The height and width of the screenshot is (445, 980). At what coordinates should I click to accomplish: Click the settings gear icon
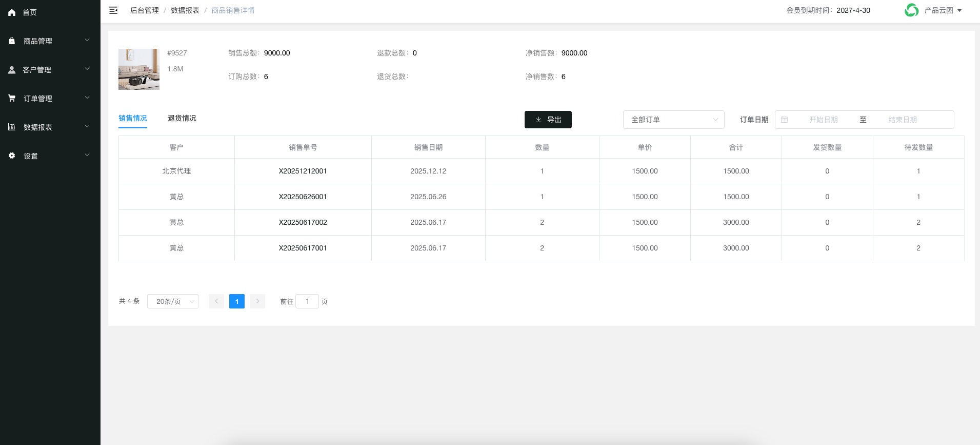click(x=12, y=156)
